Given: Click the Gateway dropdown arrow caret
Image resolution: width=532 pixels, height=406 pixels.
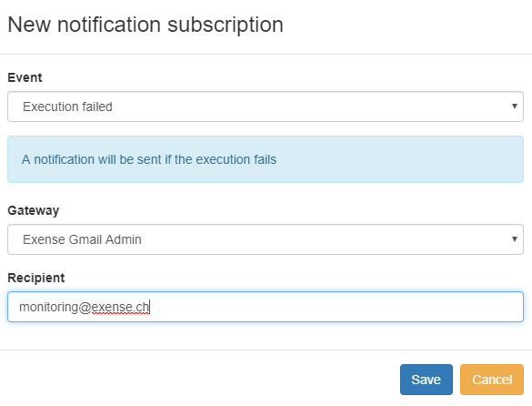Looking at the screenshot, I should click(515, 239).
